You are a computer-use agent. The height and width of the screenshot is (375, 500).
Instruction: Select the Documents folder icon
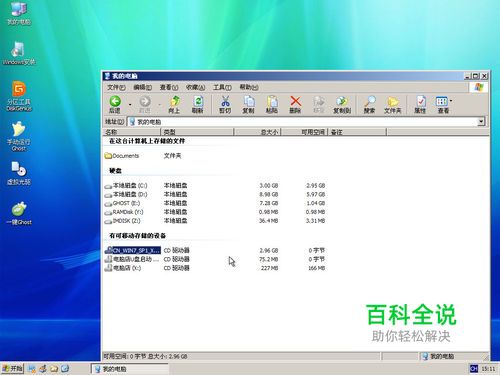108,156
